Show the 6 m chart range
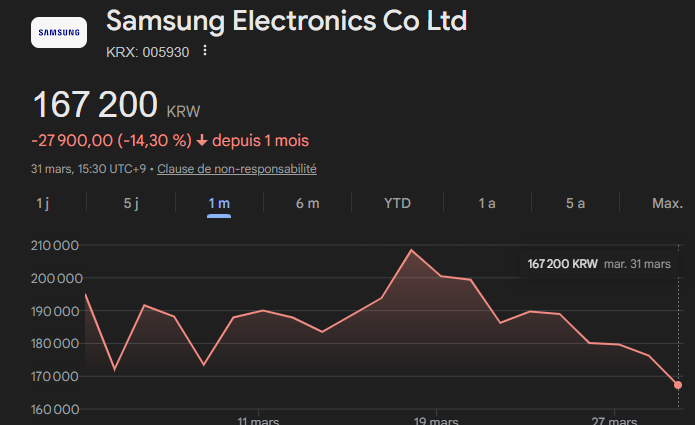Image resolution: width=695 pixels, height=425 pixels. [x=307, y=203]
